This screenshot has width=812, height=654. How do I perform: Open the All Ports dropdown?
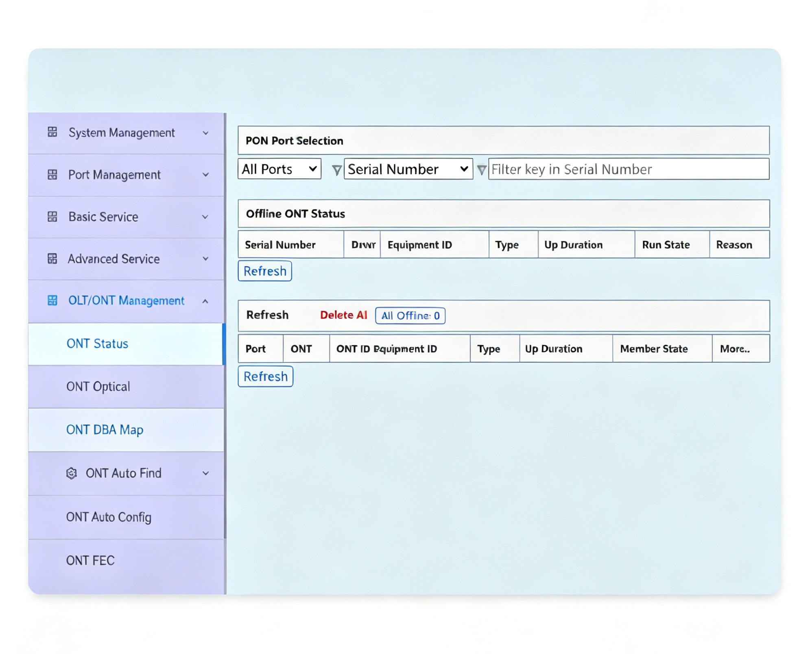(x=279, y=169)
